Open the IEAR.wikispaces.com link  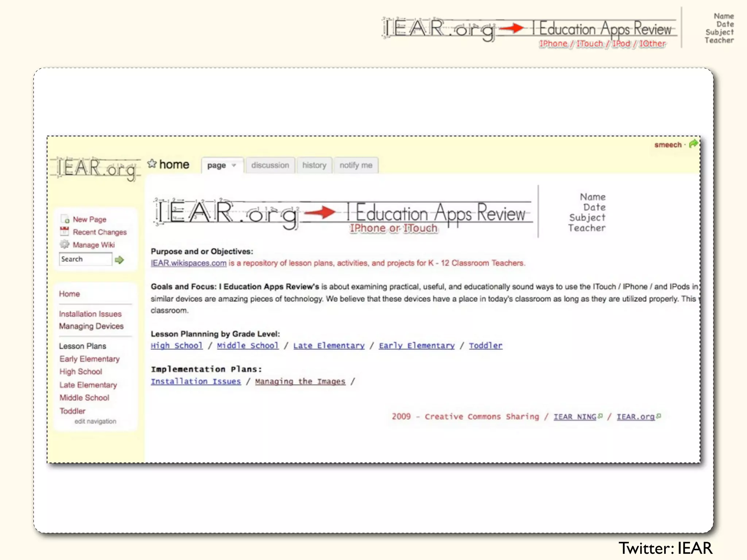pyautogui.click(x=189, y=263)
